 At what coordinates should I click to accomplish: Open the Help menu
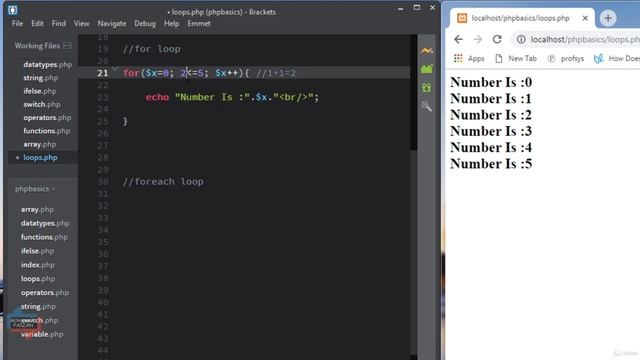[171, 24]
